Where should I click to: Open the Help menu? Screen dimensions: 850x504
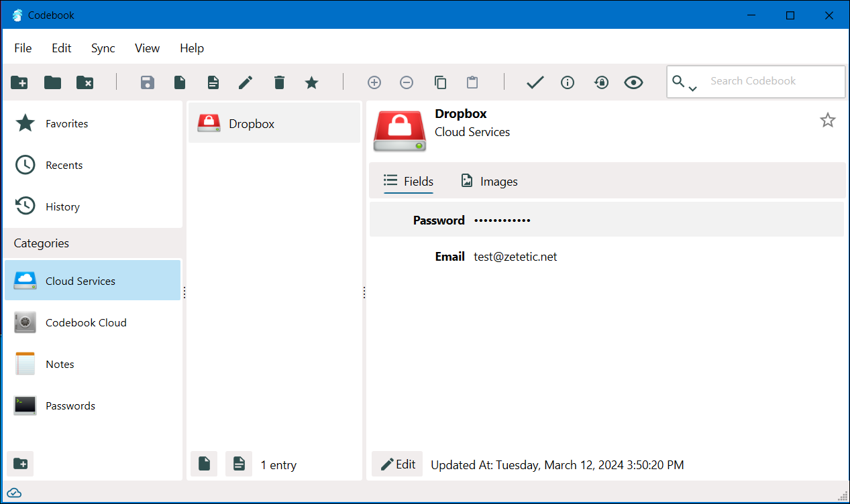tap(192, 48)
